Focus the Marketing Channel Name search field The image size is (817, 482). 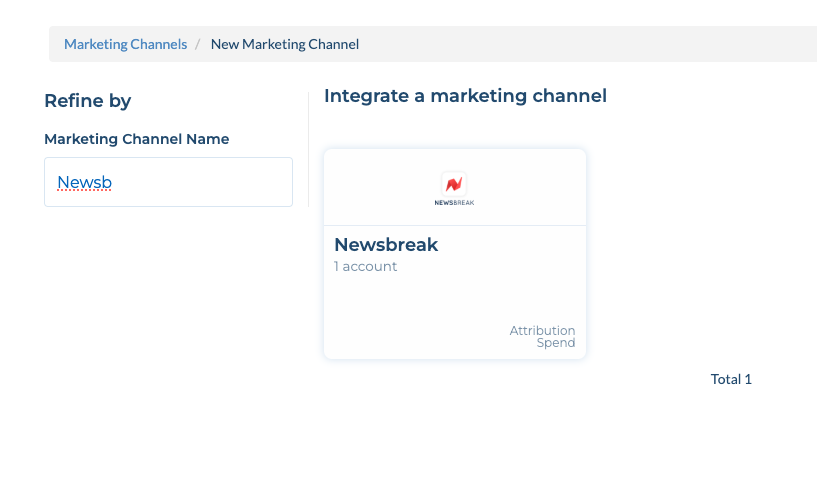[168, 182]
